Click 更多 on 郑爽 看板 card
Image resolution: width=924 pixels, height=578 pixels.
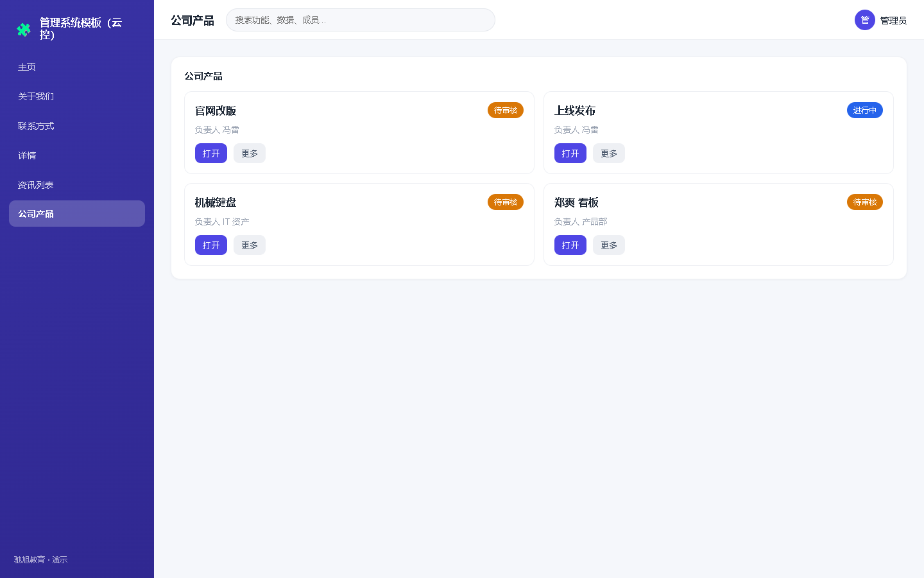tap(609, 245)
